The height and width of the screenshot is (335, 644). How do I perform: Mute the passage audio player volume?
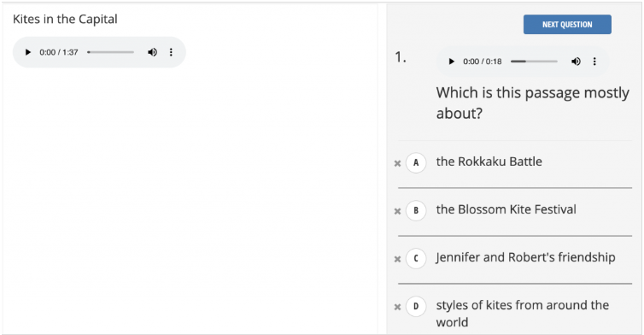pyautogui.click(x=152, y=52)
